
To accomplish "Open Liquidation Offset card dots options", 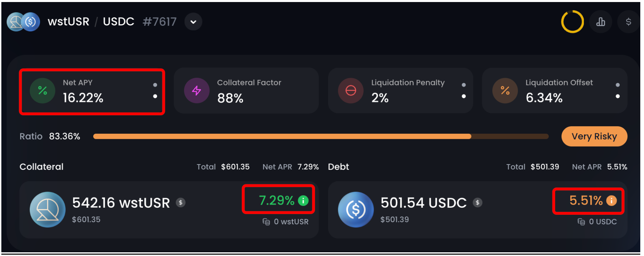I will 618,91.
